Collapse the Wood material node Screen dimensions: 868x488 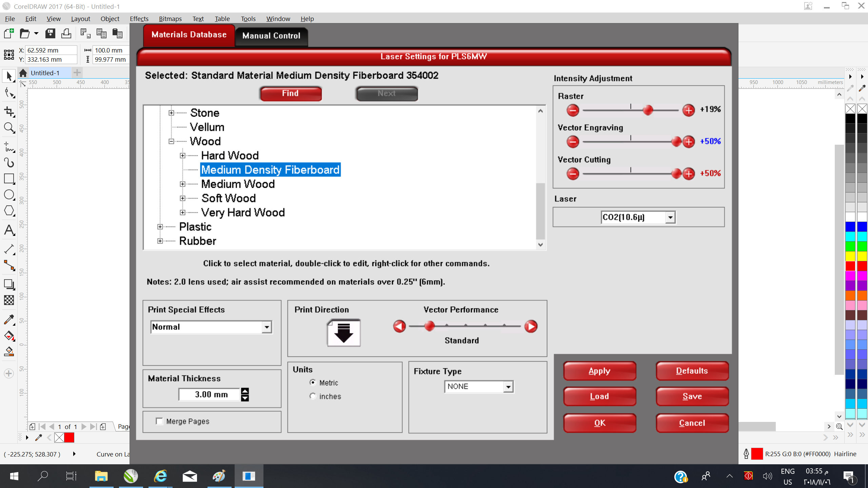[x=171, y=141]
